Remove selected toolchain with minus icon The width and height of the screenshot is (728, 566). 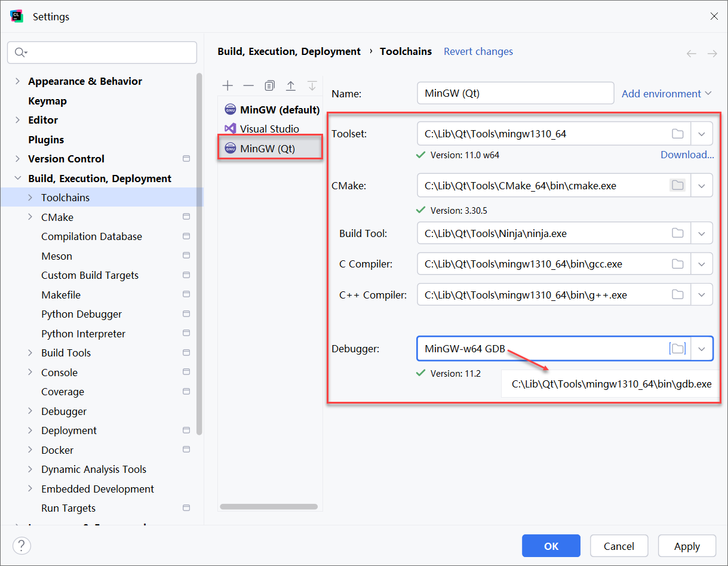pyautogui.click(x=248, y=86)
